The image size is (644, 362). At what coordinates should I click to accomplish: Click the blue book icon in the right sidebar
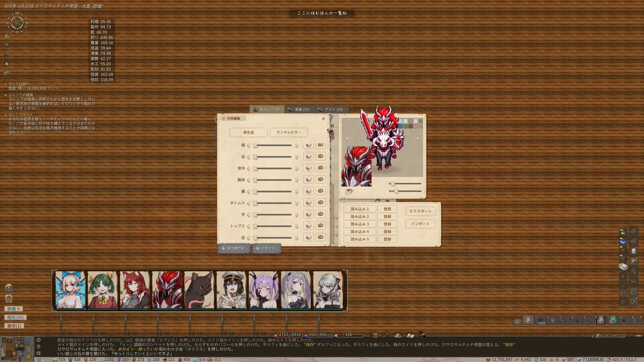click(x=623, y=240)
